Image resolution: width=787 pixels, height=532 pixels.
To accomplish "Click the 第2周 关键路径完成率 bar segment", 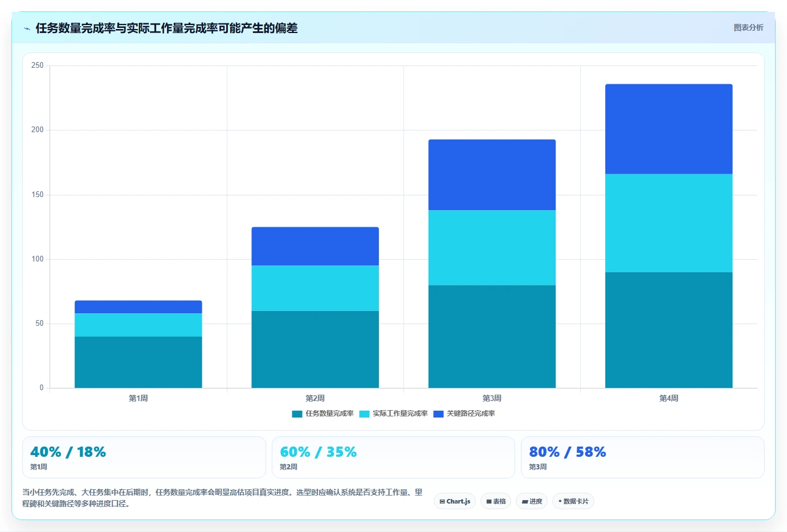I will pyautogui.click(x=315, y=246).
